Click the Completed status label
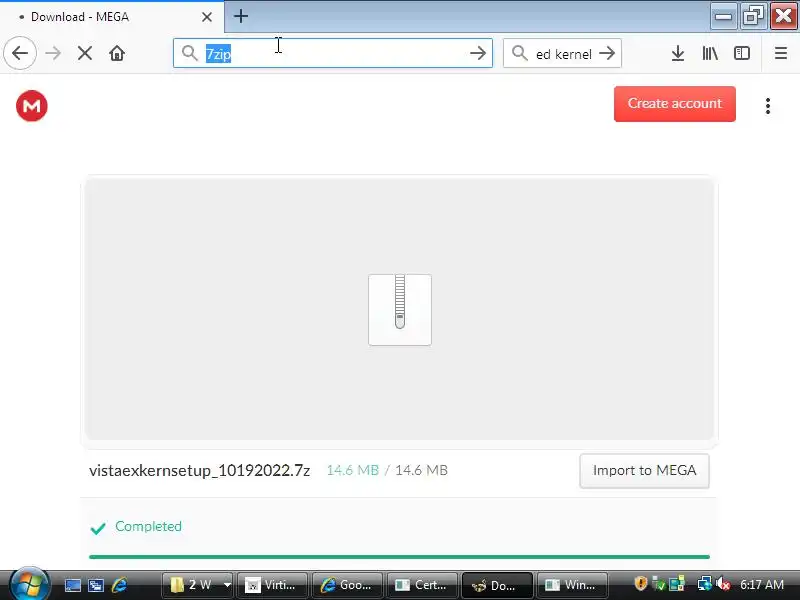 [x=148, y=526]
